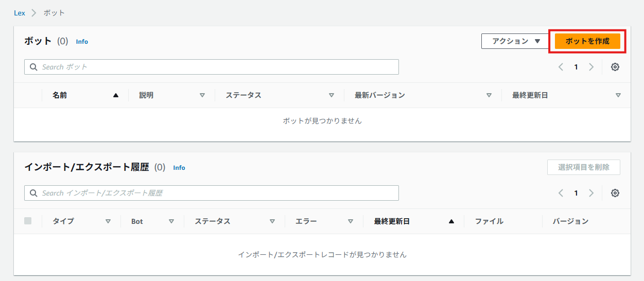Click the Info link next to ボット
Screen dimensions: 644x281
click(82, 42)
